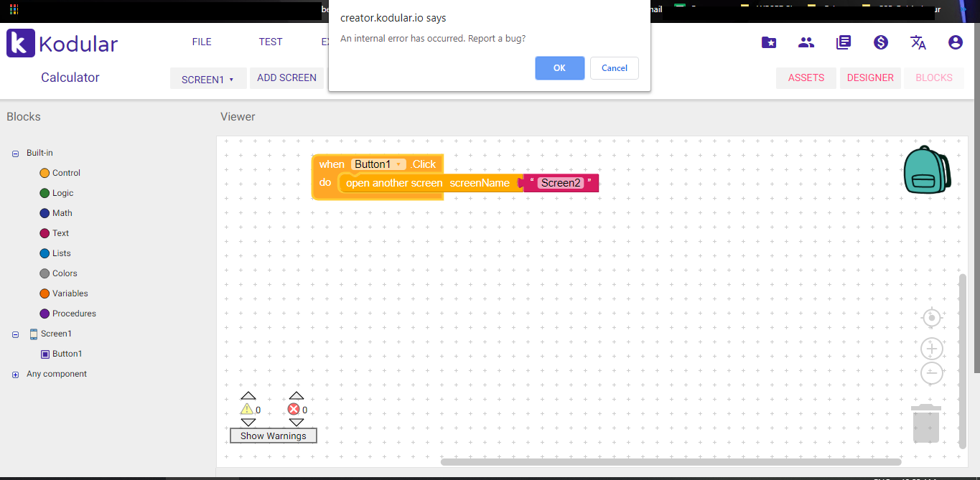980x480 pixels.
Task: Switch to the DESIGNER view
Action: (870, 77)
